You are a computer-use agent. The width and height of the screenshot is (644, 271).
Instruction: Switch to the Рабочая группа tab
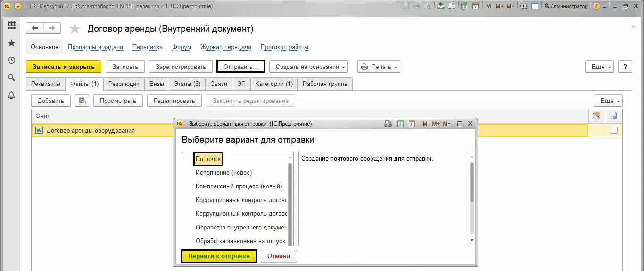pyautogui.click(x=325, y=84)
